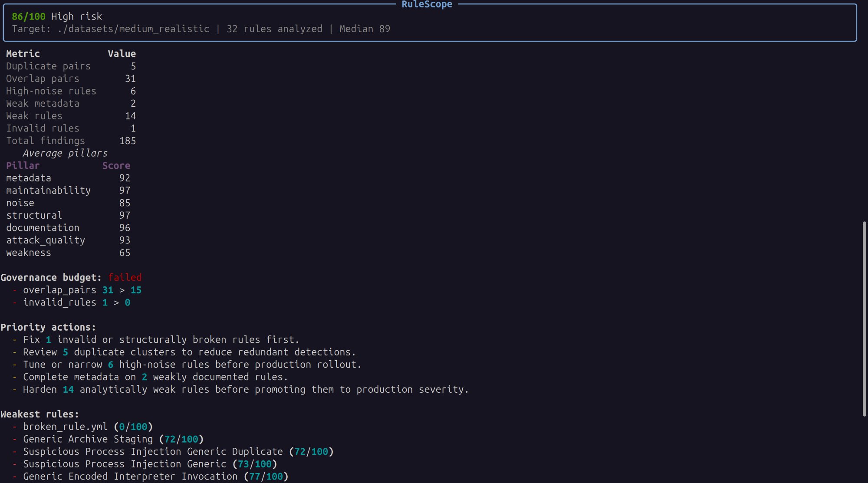868x483 pixels.
Task: Click the target path ./datasets/medium_realistic
Action: point(133,29)
